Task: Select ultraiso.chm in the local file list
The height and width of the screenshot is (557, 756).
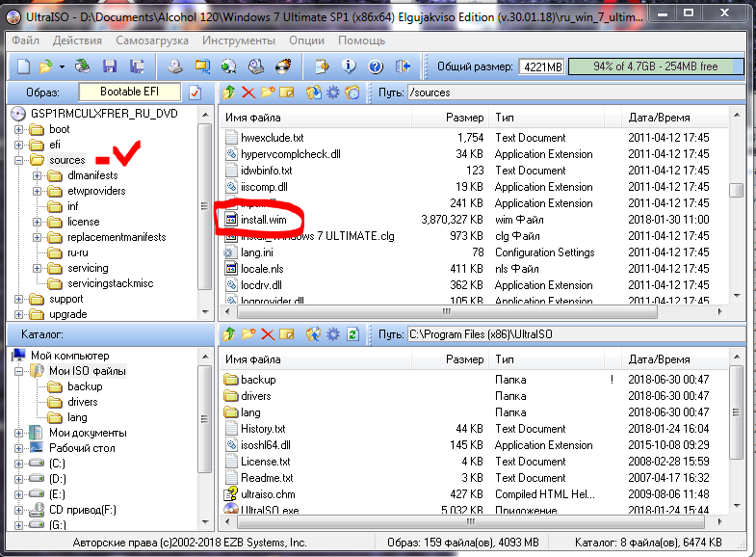Action: coord(268,494)
